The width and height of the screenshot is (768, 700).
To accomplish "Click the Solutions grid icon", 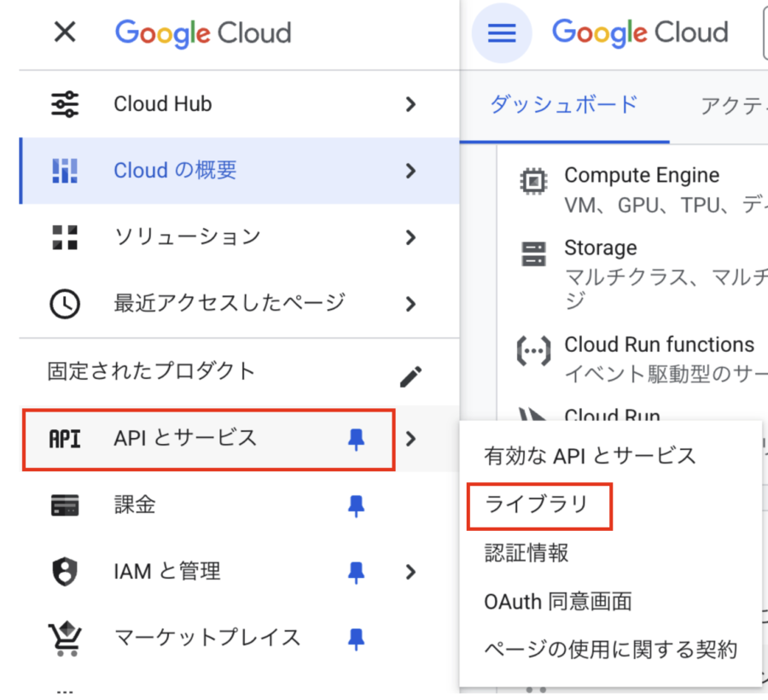I will click(65, 236).
